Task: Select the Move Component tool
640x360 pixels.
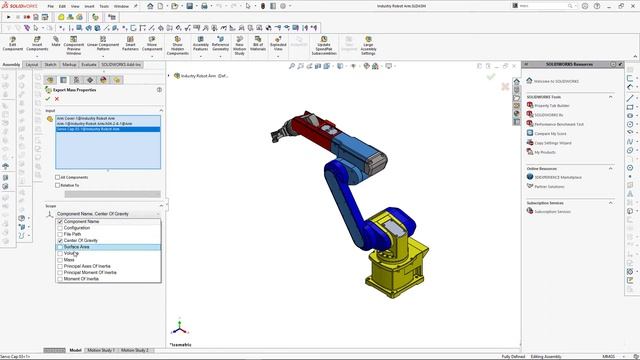Action: (152, 44)
